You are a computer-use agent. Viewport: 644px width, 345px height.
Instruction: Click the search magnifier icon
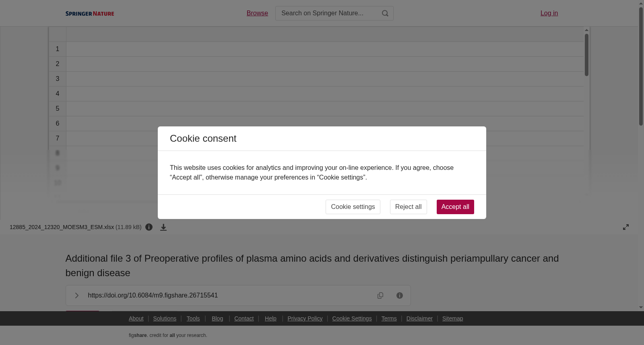coord(385,13)
